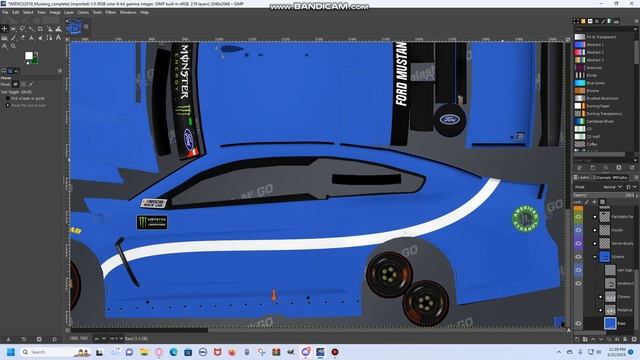
Task: Open the status bar units dropdown
Action: [100, 338]
